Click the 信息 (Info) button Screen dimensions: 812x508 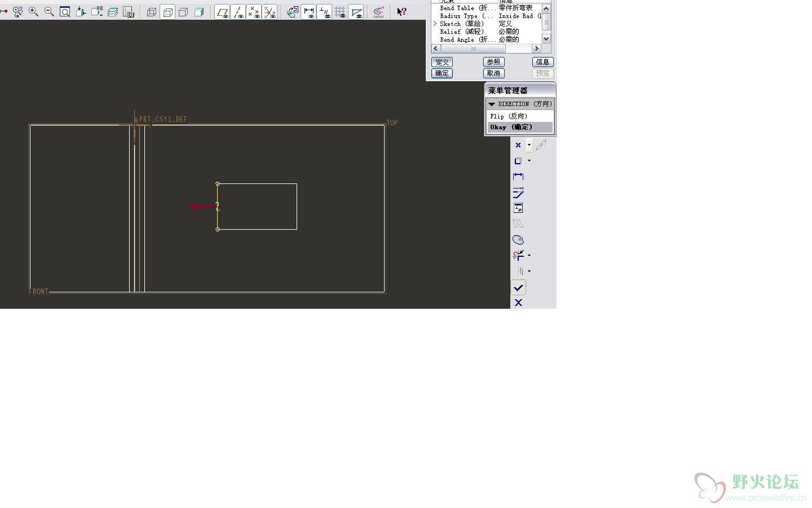[542, 62]
